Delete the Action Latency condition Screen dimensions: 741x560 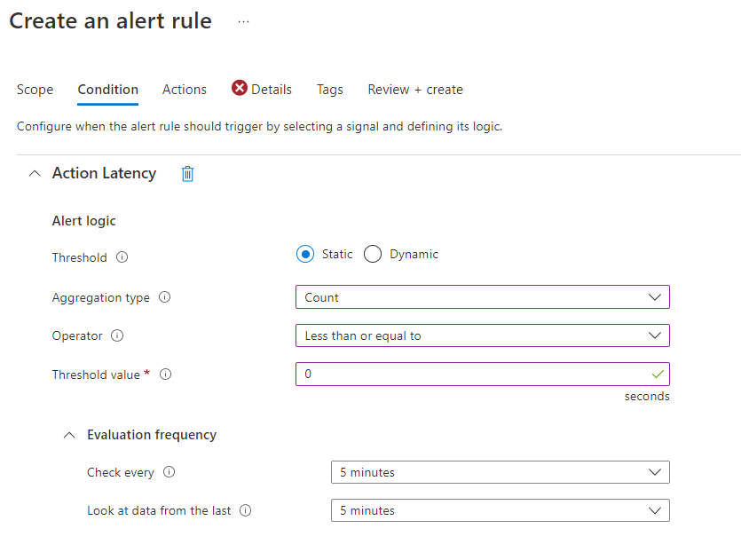pos(187,174)
